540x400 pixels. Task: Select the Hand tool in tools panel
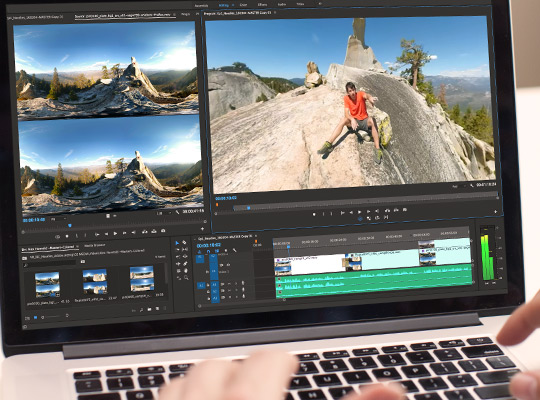[x=186, y=270]
